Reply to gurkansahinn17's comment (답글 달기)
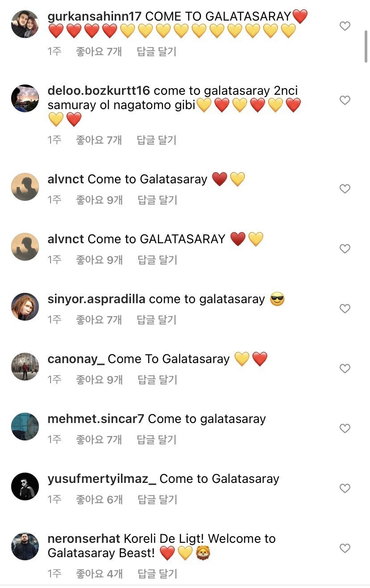The height and width of the screenshot is (588, 370). (157, 52)
